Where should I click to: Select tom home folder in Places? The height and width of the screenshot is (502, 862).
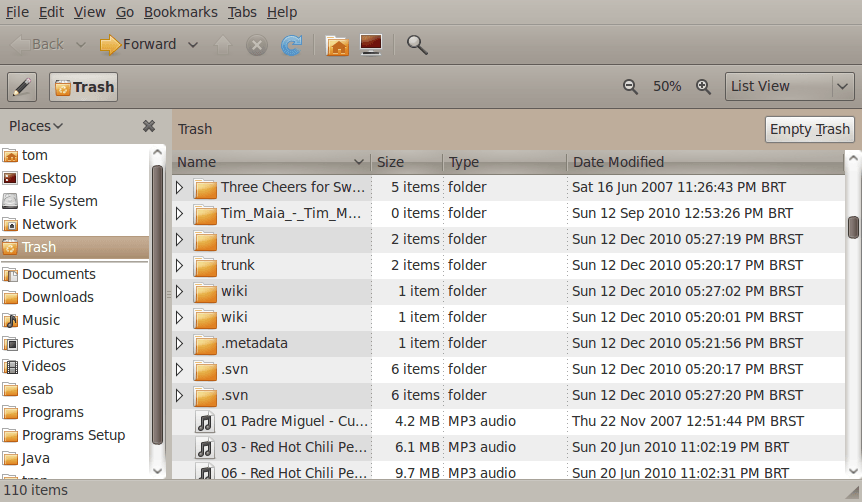click(x=74, y=155)
